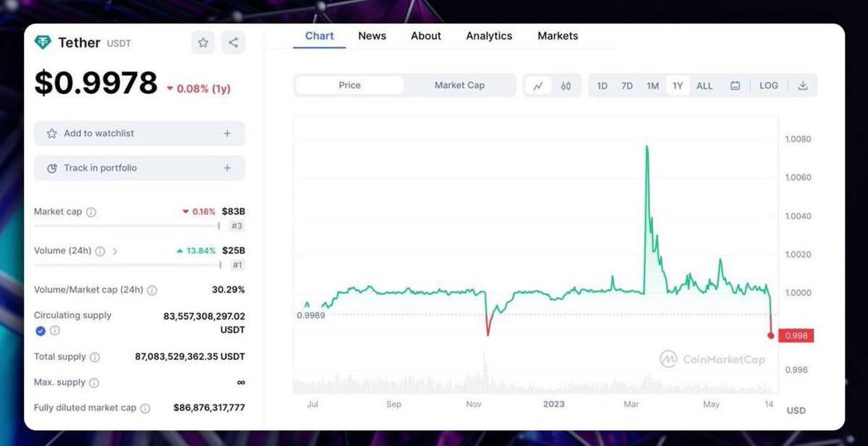Image resolution: width=868 pixels, height=446 pixels.
Task: Toggle chart to Price view
Action: click(x=350, y=85)
